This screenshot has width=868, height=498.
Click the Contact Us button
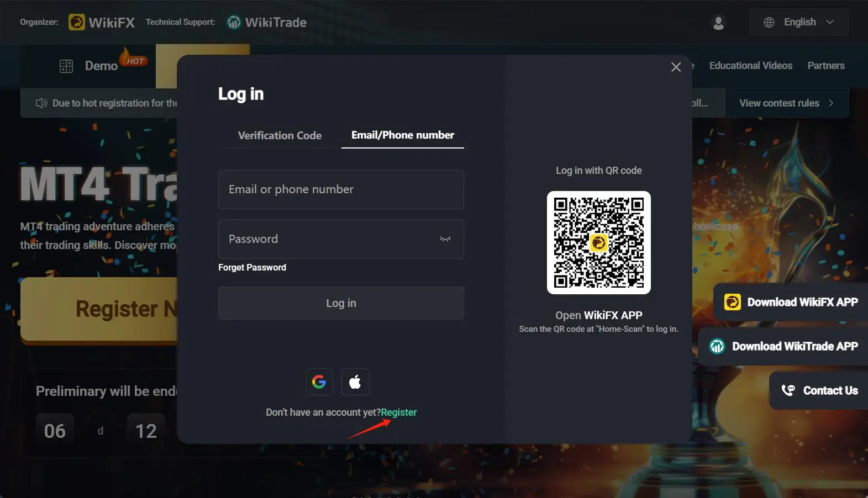[819, 390]
